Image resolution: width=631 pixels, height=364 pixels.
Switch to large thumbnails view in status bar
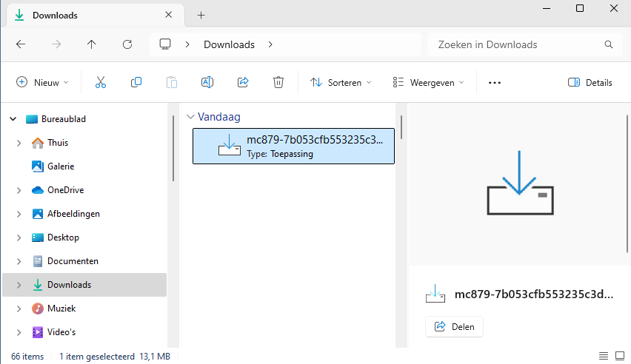(x=620, y=356)
